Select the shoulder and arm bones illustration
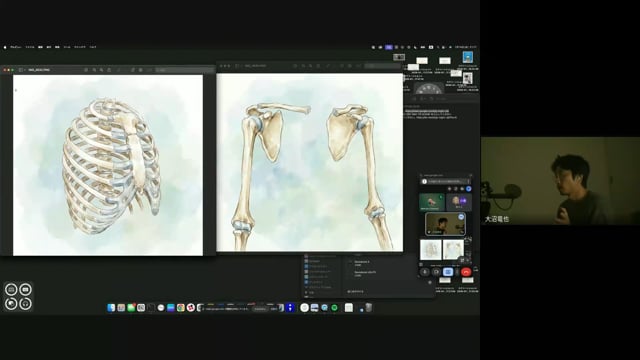This screenshot has height=360, width=640. (309, 162)
